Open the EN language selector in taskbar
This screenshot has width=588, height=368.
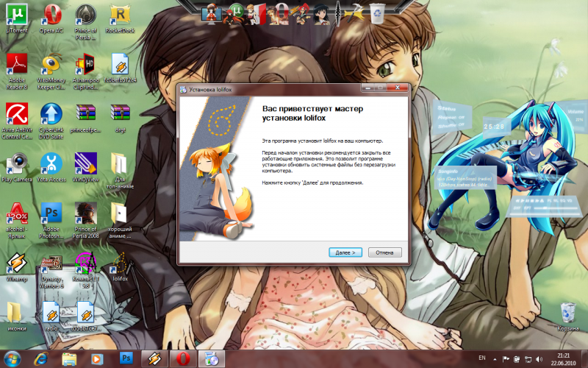pyautogui.click(x=483, y=358)
